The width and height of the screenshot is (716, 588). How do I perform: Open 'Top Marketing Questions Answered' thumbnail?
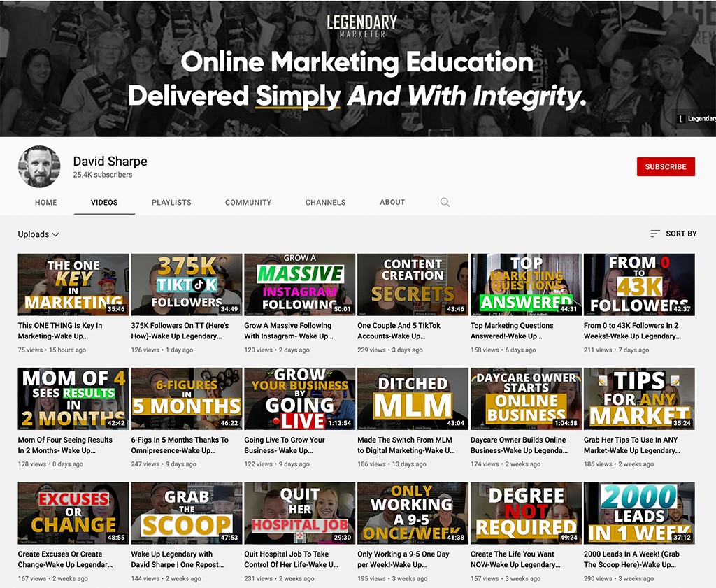coord(526,285)
